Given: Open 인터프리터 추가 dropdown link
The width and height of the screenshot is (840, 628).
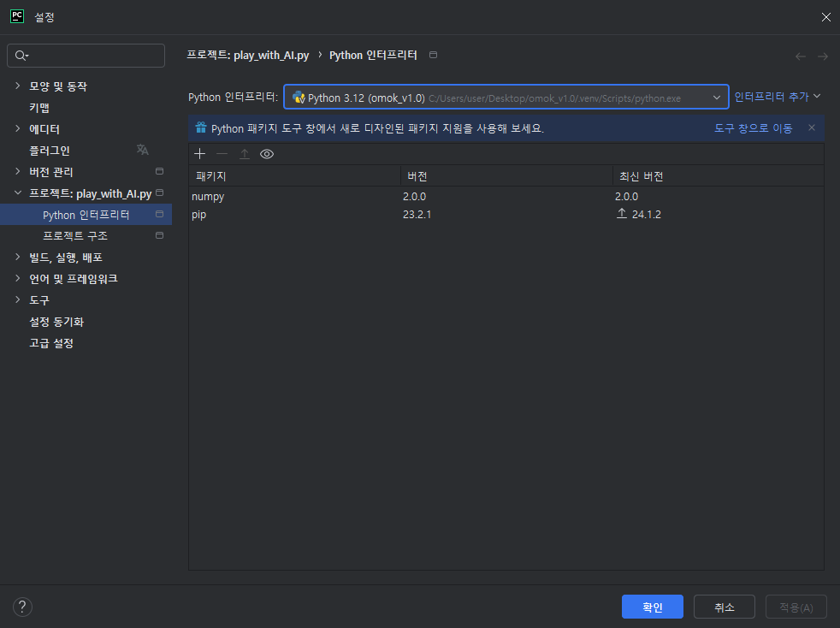Looking at the screenshot, I should coord(778,97).
